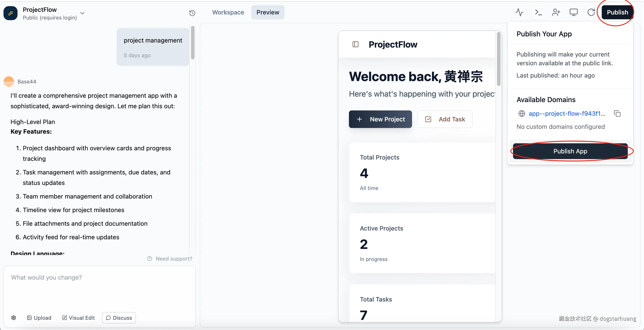Click the chat panel scrollbar
The image size is (644, 330).
193,43
